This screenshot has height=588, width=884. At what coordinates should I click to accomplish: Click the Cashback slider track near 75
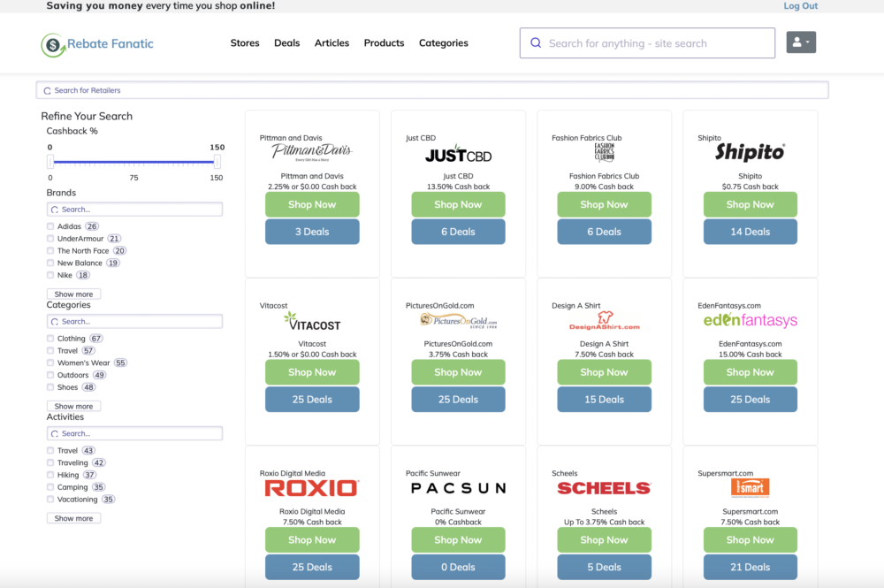[133, 163]
